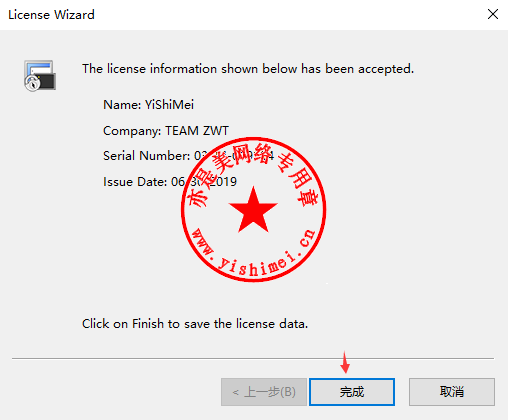The height and width of the screenshot is (420, 508).
Task: Click the greyed-out 上一步(B) back button
Action: tap(264, 392)
